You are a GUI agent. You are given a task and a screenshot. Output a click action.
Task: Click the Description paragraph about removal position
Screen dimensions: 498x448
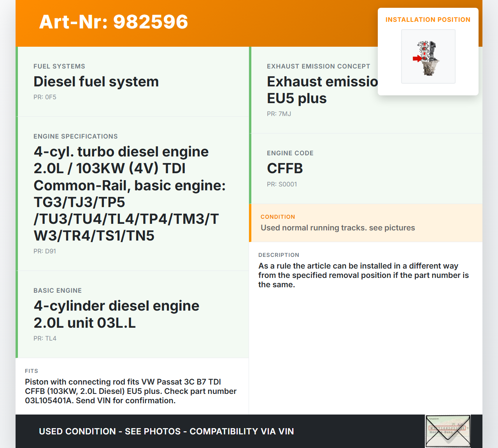(x=363, y=275)
